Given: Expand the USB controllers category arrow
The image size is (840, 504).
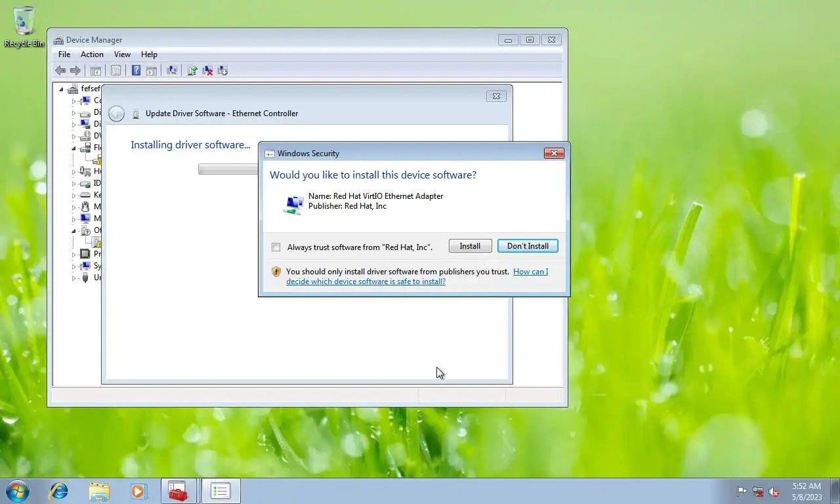Looking at the screenshot, I should click(x=73, y=278).
